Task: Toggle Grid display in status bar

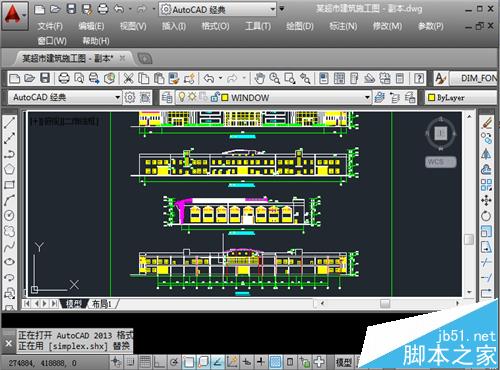Action: [145, 362]
